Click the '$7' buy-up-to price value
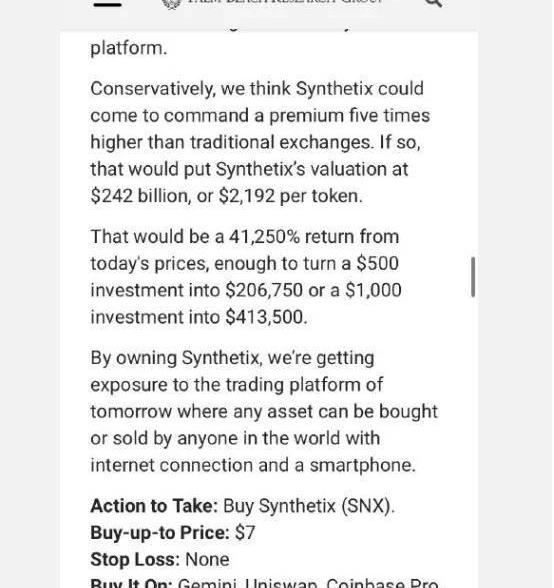The image size is (554, 588). tap(245, 533)
